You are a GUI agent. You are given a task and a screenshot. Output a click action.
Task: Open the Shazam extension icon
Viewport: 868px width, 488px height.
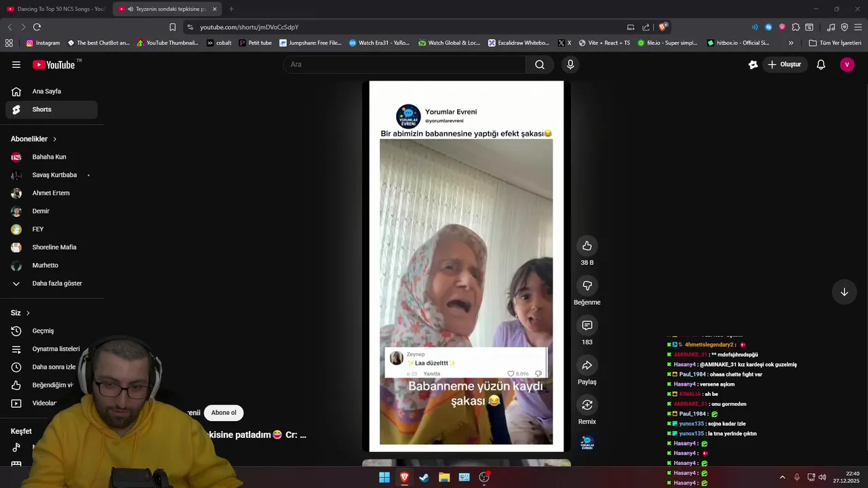[768, 27]
